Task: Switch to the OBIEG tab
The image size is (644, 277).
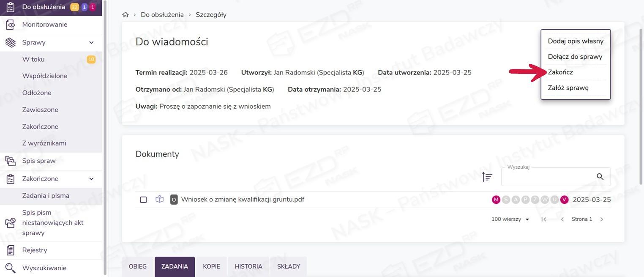Action: click(138, 266)
